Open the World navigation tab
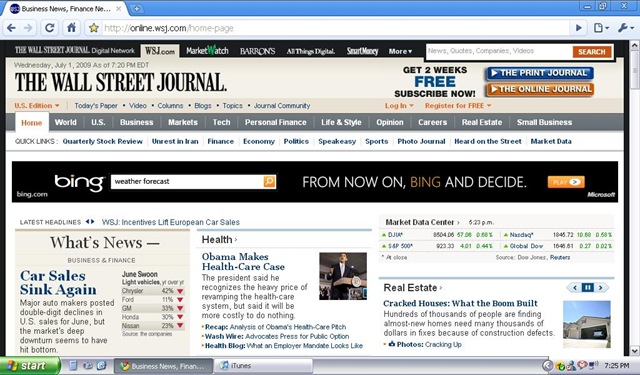 [66, 122]
